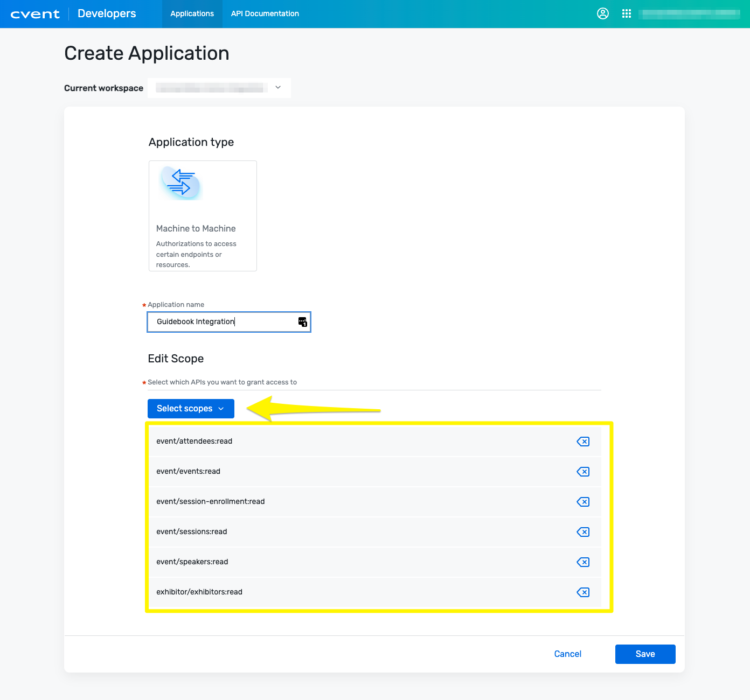This screenshot has height=700, width=750.
Task: Select the event/session-enrollment:read row text
Action: point(211,502)
